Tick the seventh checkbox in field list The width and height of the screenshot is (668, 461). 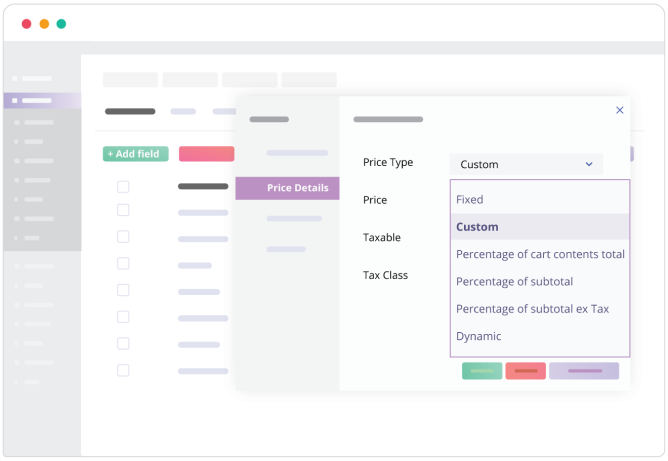123,343
